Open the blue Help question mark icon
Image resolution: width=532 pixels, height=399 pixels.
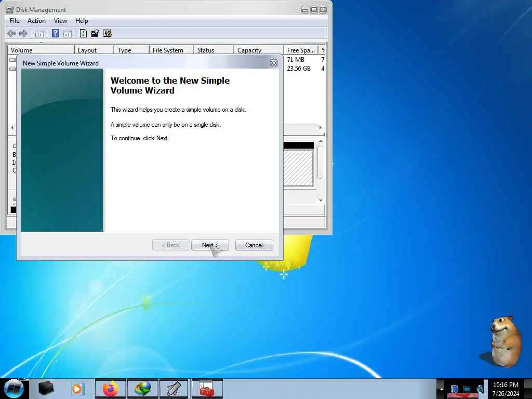pyautogui.click(x=55, y=33)
